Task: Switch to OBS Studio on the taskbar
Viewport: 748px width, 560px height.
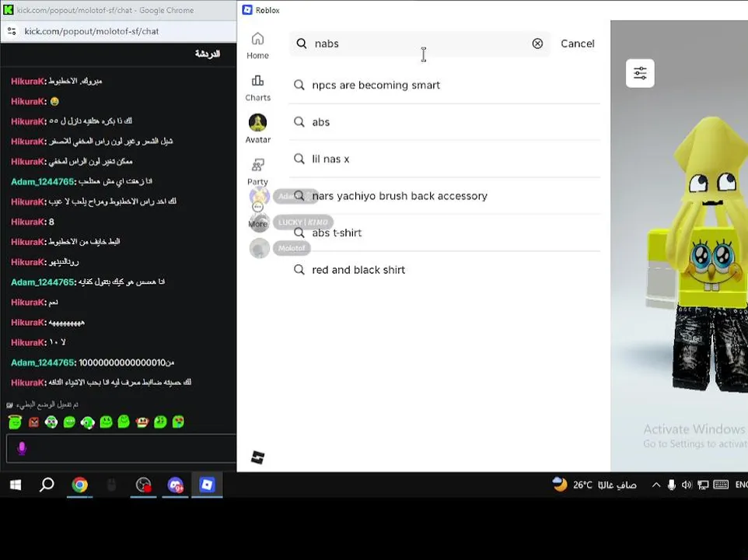Action: click(143, 485)
